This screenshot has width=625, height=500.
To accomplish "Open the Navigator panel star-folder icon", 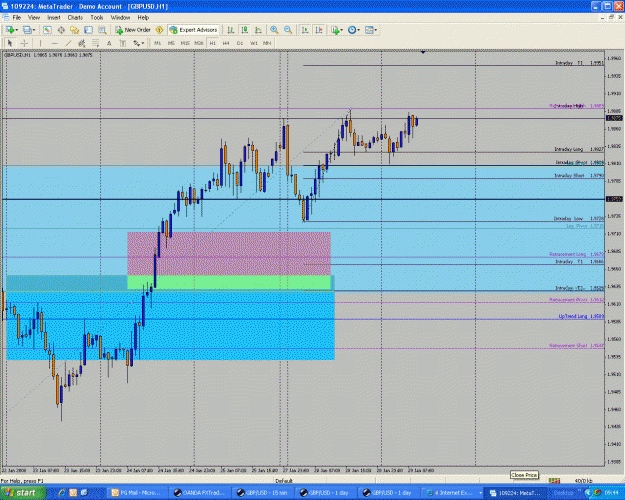I will [75, 30].
